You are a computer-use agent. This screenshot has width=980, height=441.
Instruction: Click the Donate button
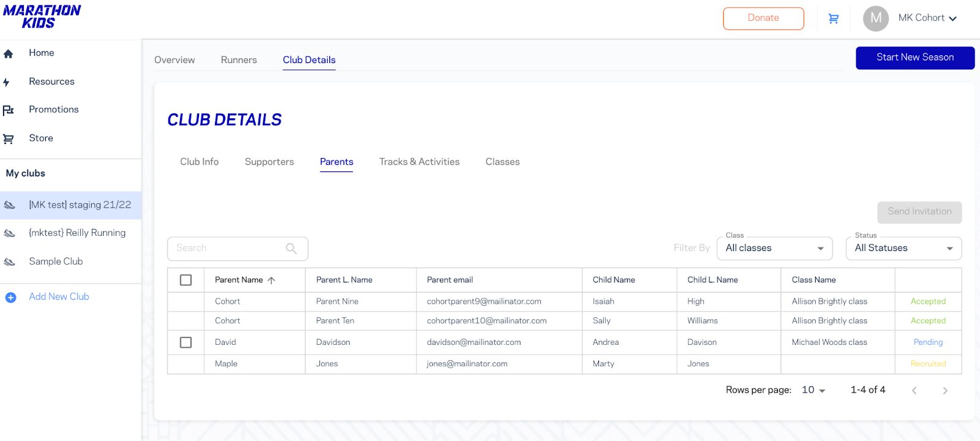click(763, 18)
